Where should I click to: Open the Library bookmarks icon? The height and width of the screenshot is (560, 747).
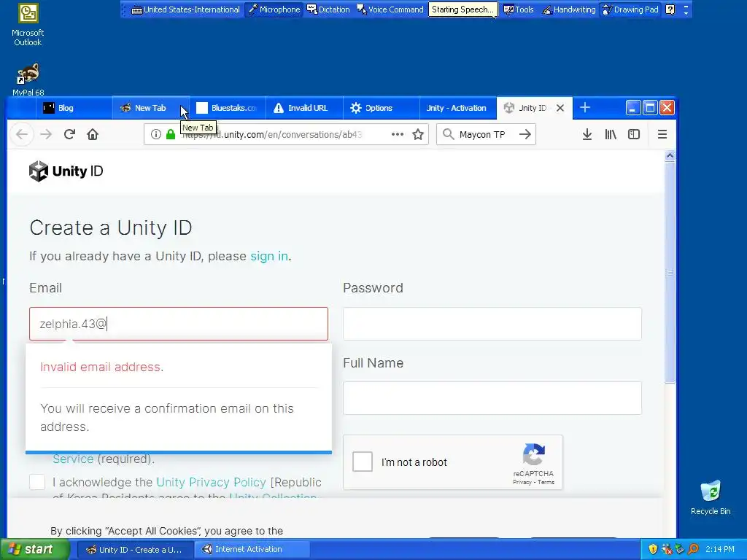coord(611,134)
